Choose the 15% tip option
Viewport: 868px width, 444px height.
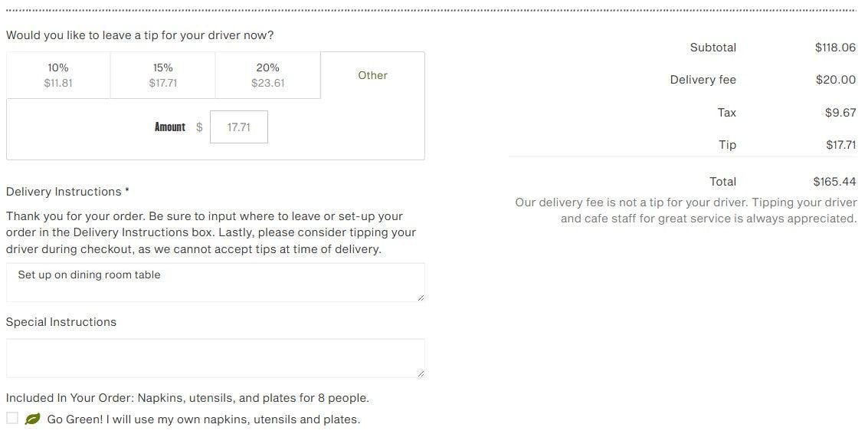coord(162,75)
